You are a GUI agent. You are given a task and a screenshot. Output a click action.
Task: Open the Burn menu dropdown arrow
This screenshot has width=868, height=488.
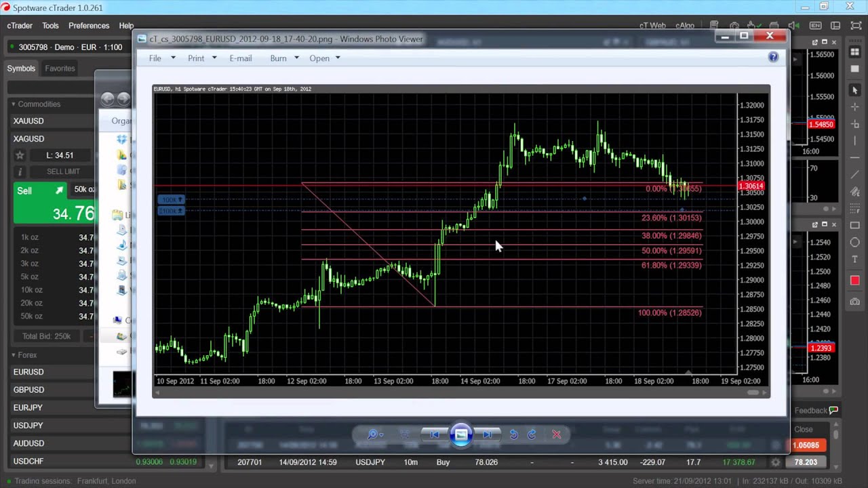click(296, 58)
